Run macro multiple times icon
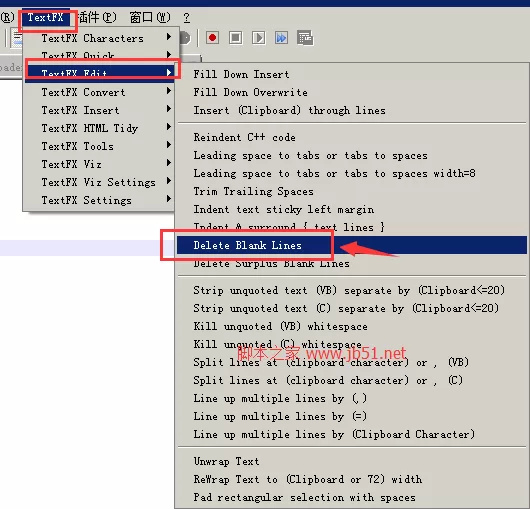Image resolution: width=530 pixels, height=509 pixels. click(x=282, y=38)
